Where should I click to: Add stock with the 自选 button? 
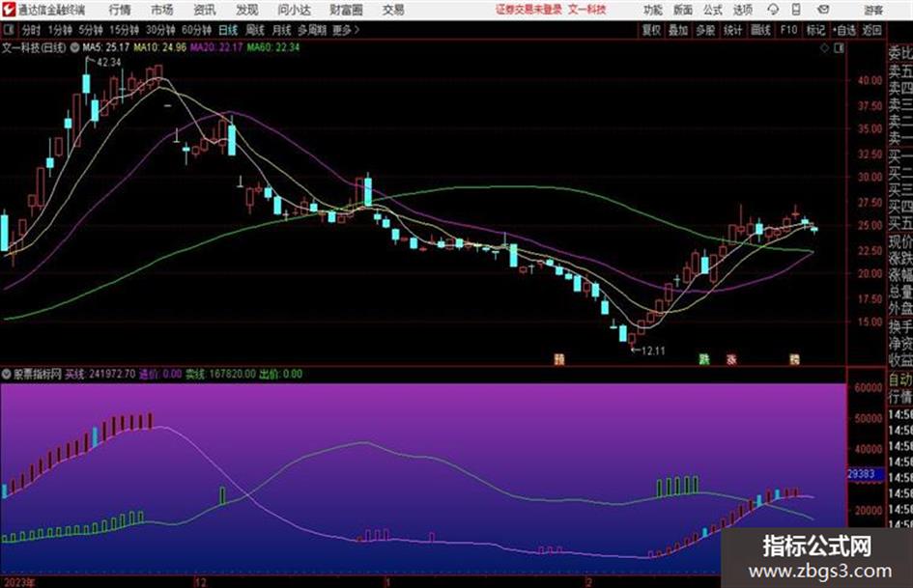(x=844, y=30)
